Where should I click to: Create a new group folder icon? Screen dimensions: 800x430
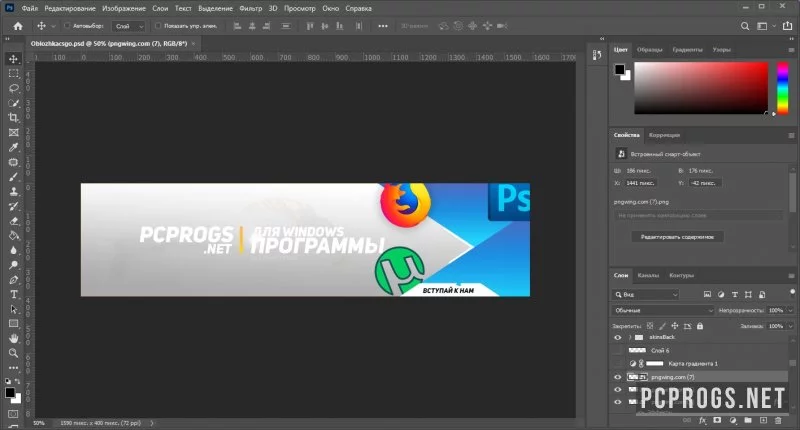click(748, 420)
